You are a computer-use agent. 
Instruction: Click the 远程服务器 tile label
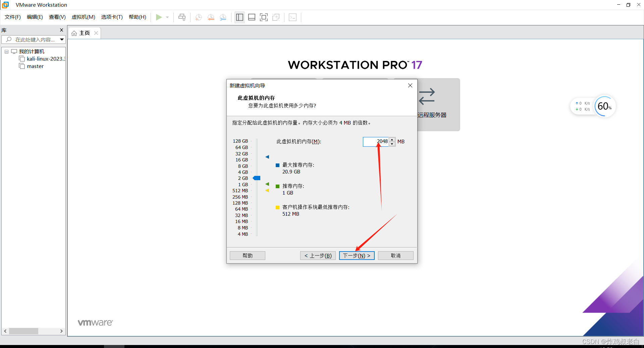432,115
